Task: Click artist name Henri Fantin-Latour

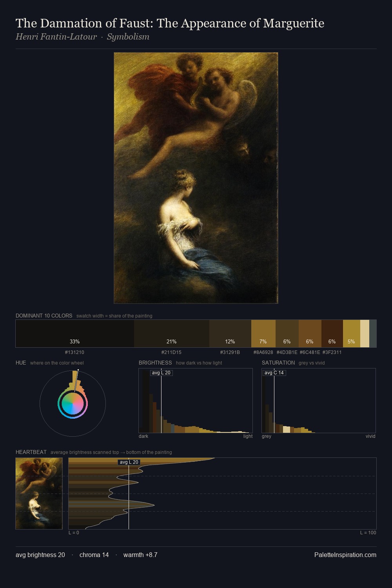Action: pos(56,37)
